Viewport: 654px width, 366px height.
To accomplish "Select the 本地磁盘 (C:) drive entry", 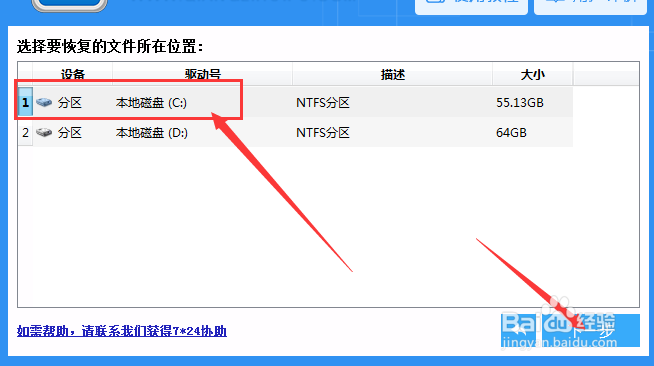I will 151,103.
